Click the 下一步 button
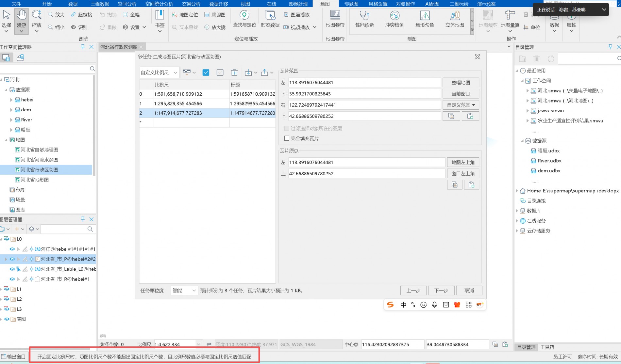This screenshot has height=364, width=621. coord(441,291)
